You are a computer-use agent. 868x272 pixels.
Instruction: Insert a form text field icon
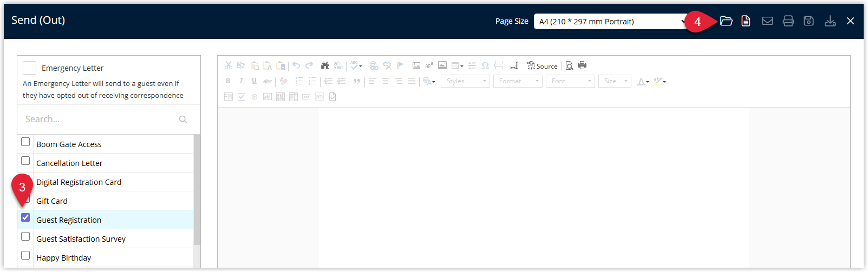click(x=267, y=97)
